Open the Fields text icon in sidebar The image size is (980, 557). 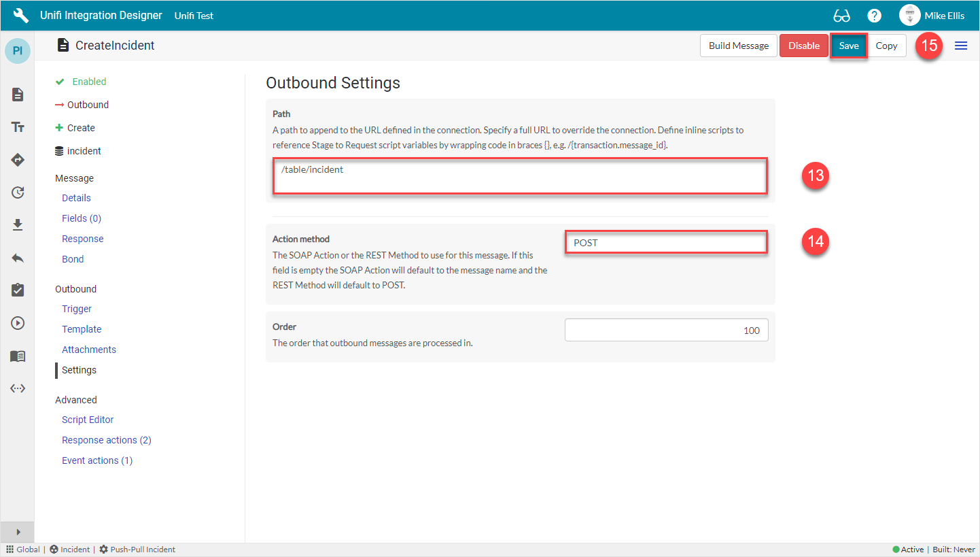click(18, 127)
